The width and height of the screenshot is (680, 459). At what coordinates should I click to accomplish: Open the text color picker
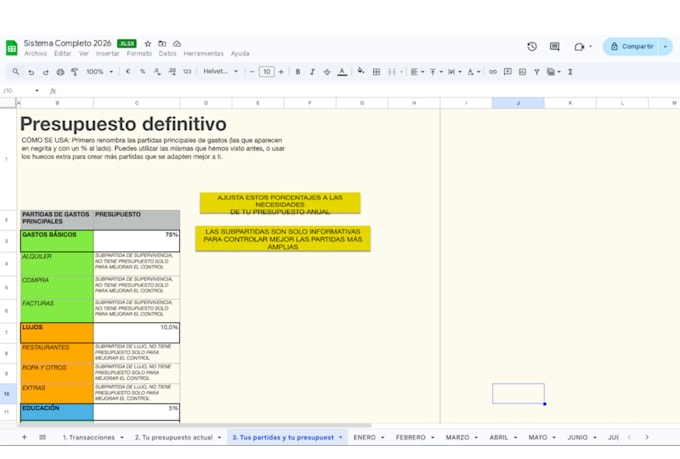coord(342,72)
